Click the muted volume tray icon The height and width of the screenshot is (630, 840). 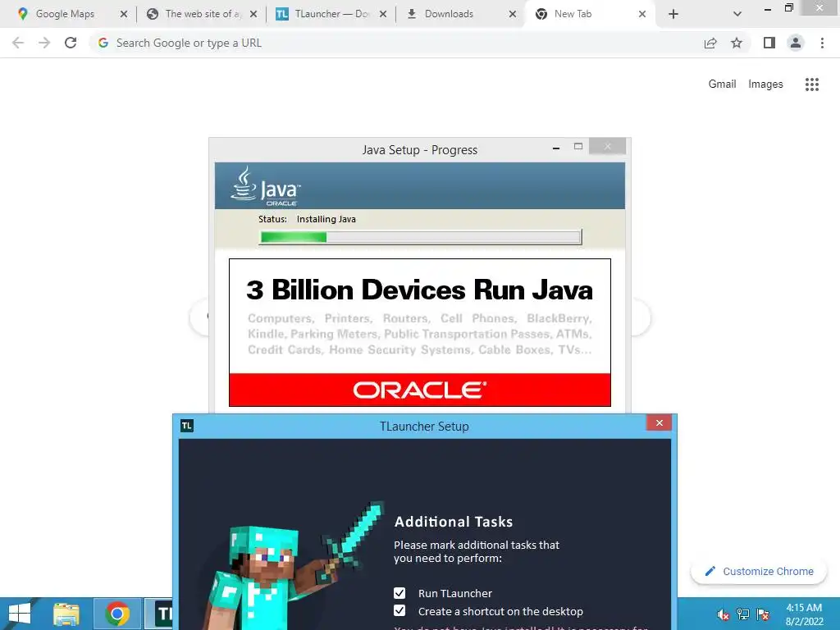click(724, 615)
